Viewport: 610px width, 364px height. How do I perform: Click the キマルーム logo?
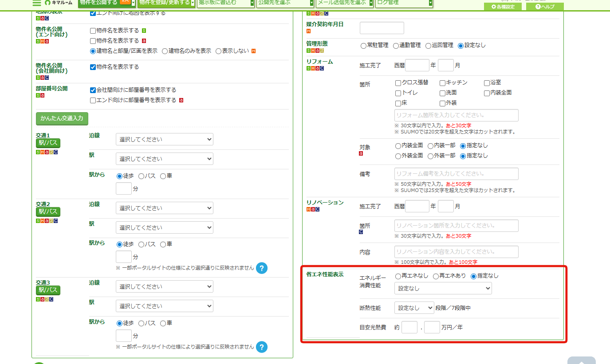pos(59,3)
